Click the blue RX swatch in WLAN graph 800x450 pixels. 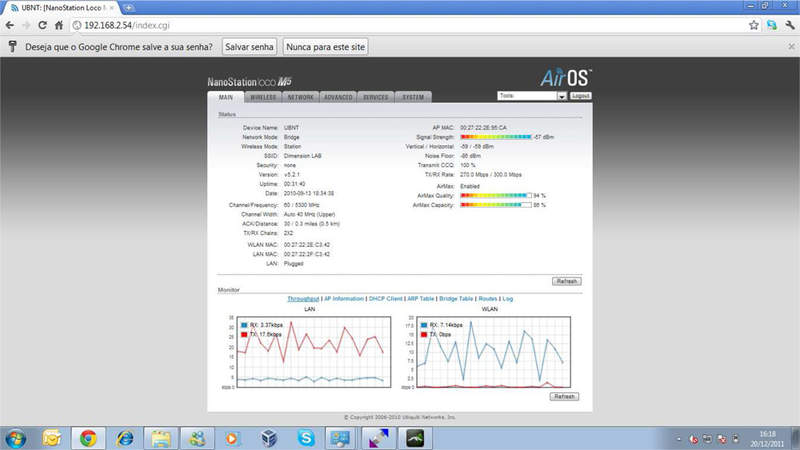(424, 325)
